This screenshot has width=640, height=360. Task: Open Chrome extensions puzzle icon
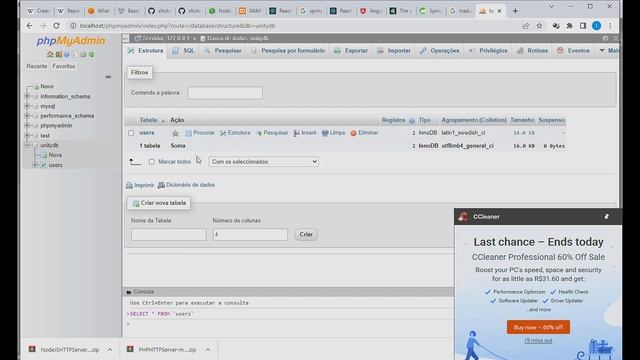569,26
